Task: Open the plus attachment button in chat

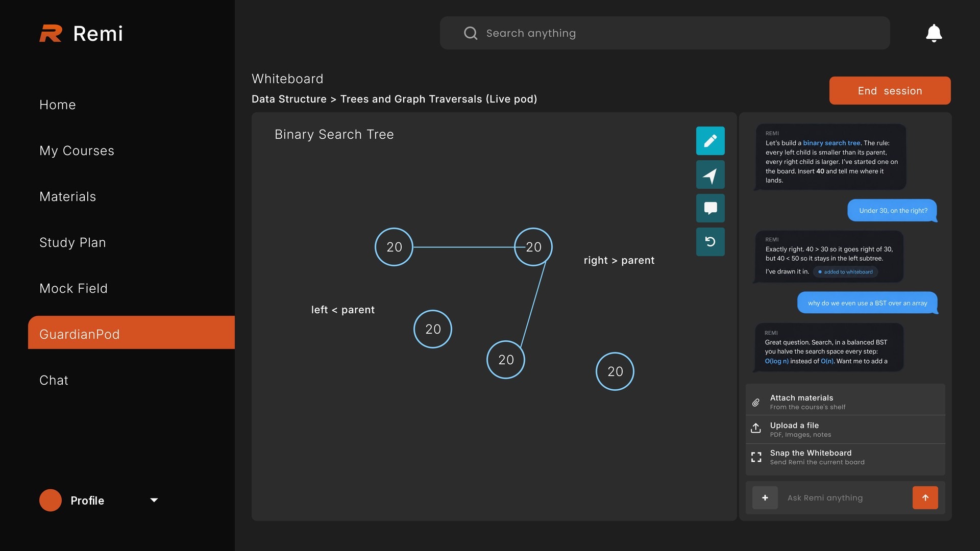Action: (x=765, y=497)
